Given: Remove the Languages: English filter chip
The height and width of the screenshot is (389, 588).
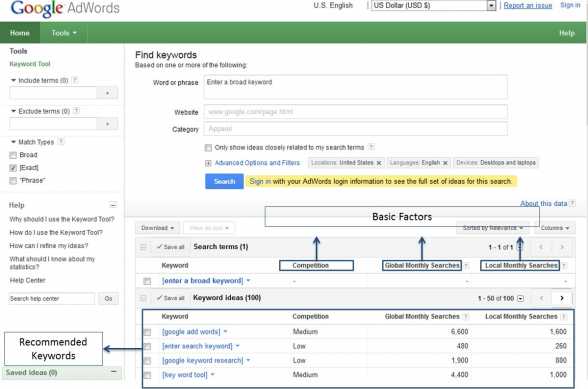Looking at the screenshot, I should pos(445,163).
